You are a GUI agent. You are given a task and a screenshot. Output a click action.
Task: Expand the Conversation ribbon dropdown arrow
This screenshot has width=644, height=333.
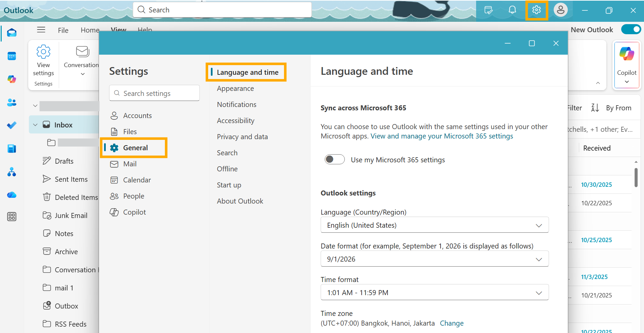click(83, 74)
